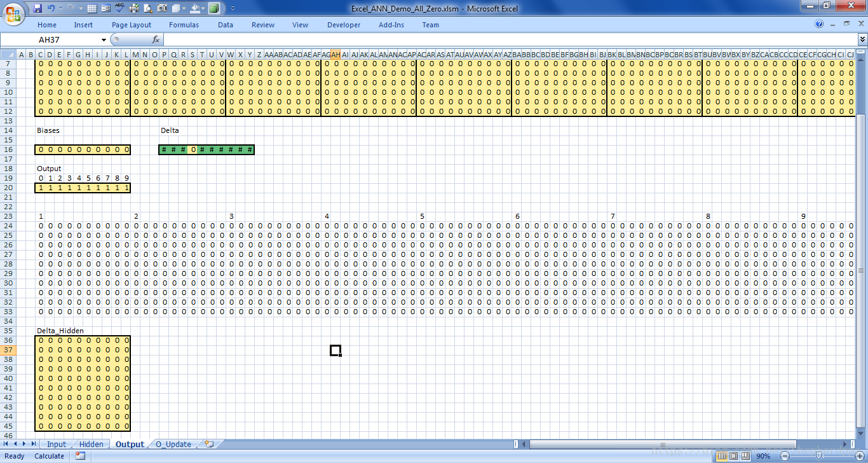
Task: Click the Delta_Hidden label cell
Action: coord(60,331)
